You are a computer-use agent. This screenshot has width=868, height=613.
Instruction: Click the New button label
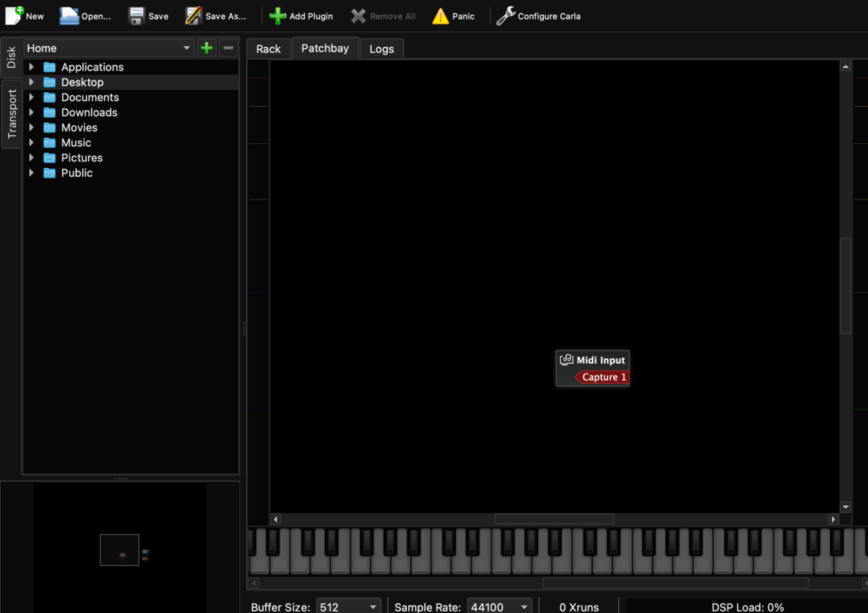click(x=35, y=16)
